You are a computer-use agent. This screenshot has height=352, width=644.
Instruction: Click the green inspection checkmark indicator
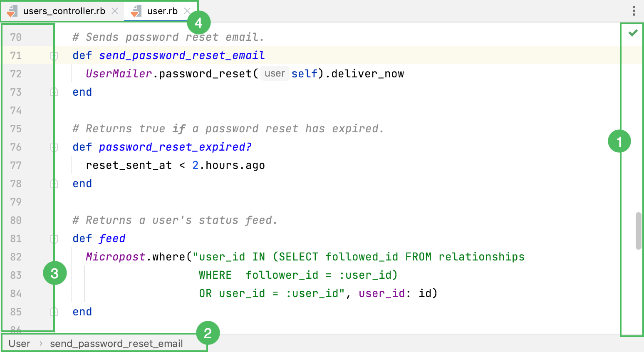tap(633, 33)
